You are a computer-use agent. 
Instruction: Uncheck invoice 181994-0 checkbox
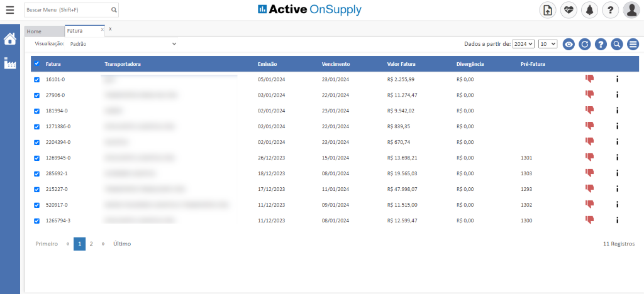[x=36, y=111]
